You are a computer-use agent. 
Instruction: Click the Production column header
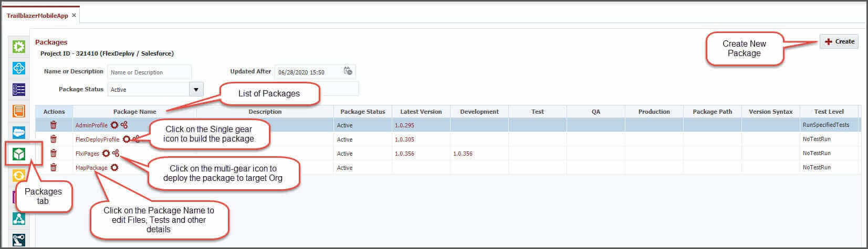click(x=654, y=111)
